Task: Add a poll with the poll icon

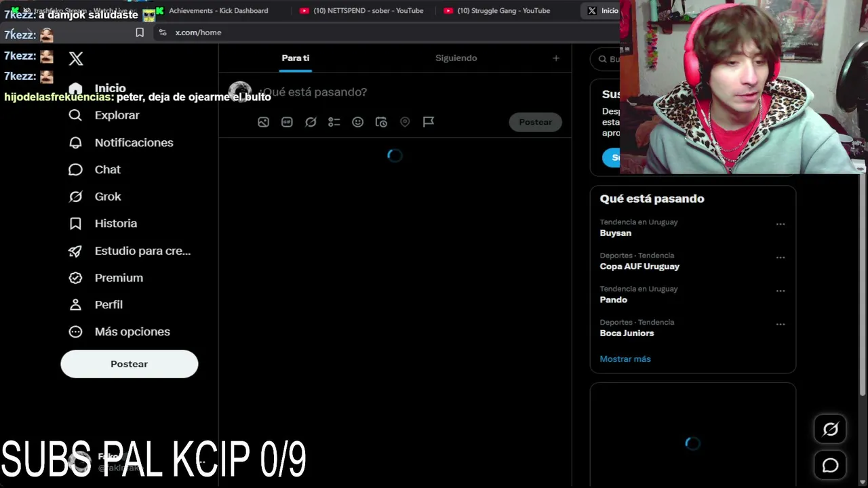Action: (334, 122)
